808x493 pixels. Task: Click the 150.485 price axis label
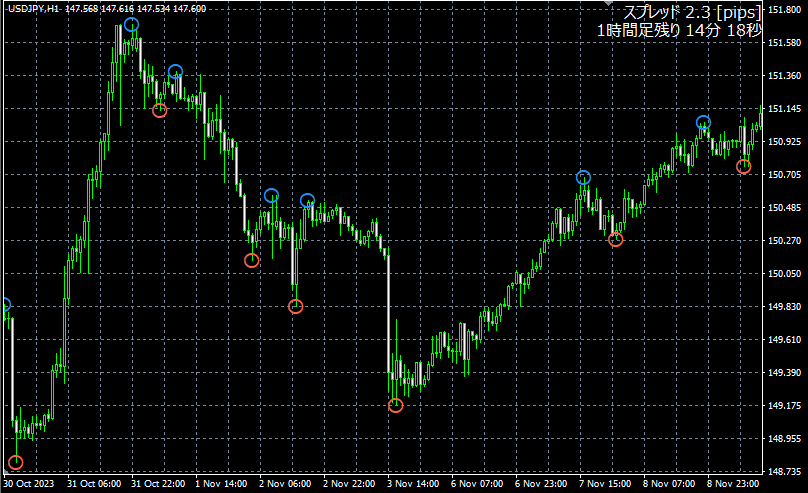click(x=784, y=208)
